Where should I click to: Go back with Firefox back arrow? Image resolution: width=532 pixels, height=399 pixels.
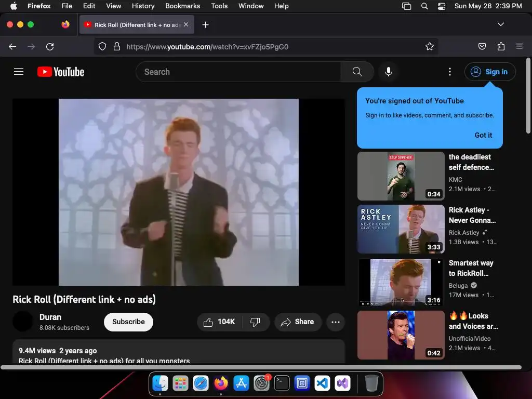tap(12, 46)
